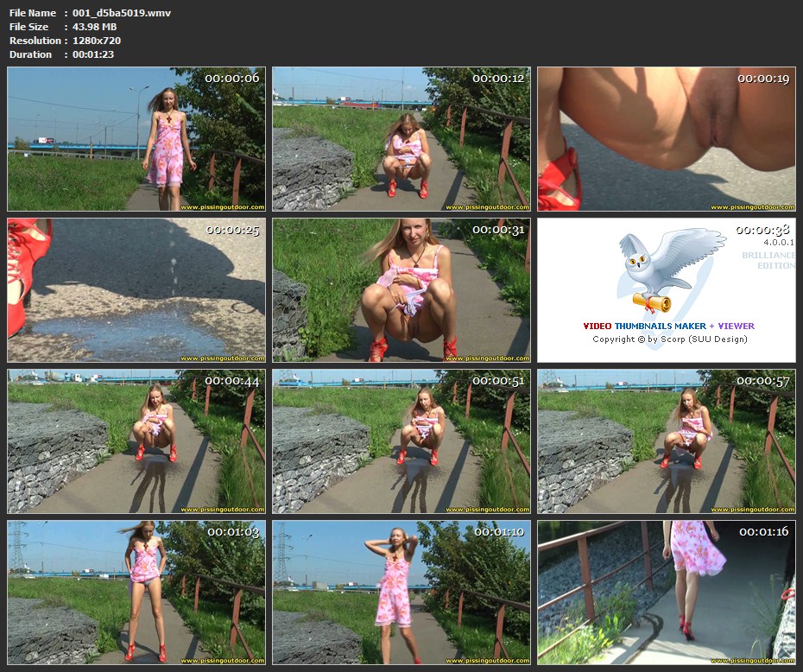Open the thumbnail at 00:00:06
The height and width of the screenshot is (672, 803).
tap(136, 139)
